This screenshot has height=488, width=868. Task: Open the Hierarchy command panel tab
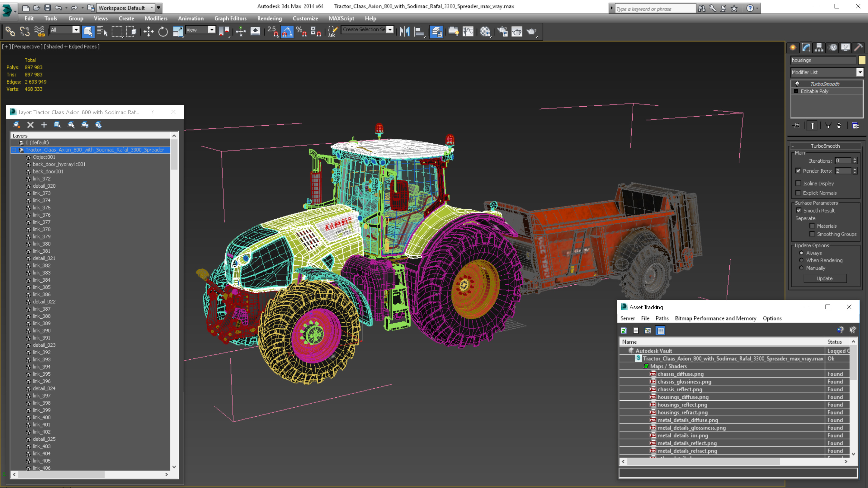[819, 48]
